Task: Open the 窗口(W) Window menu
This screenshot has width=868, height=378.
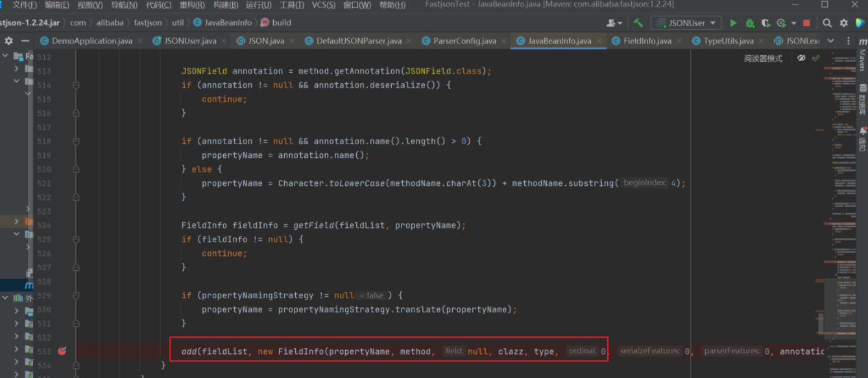Action: pyautogui.click(x=357, y=5)
